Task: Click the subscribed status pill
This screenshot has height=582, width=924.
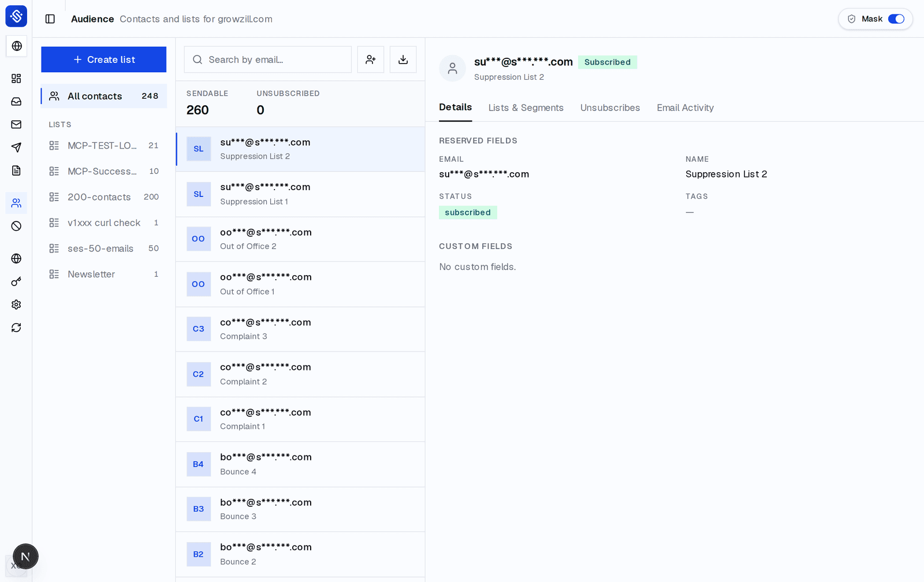Action: pyautogui.click(x=468, y=213)
